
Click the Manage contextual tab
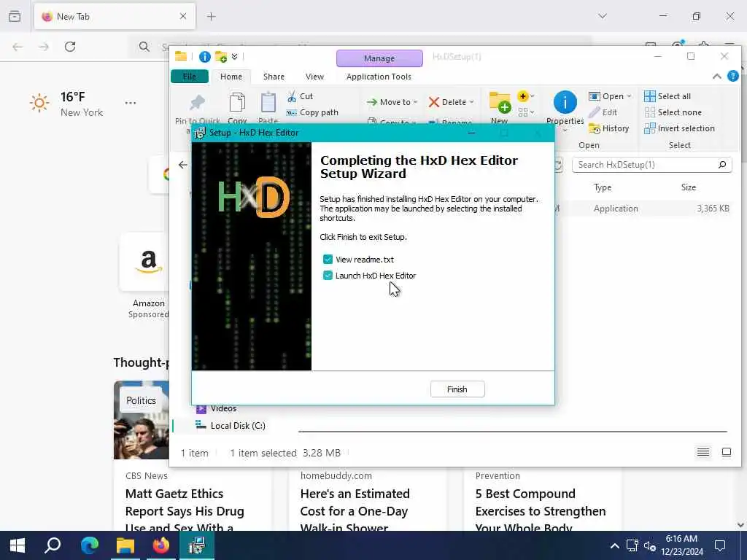379,58
